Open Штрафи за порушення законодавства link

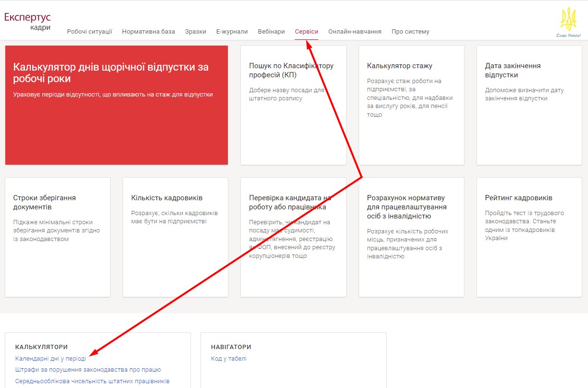[88, 370]
